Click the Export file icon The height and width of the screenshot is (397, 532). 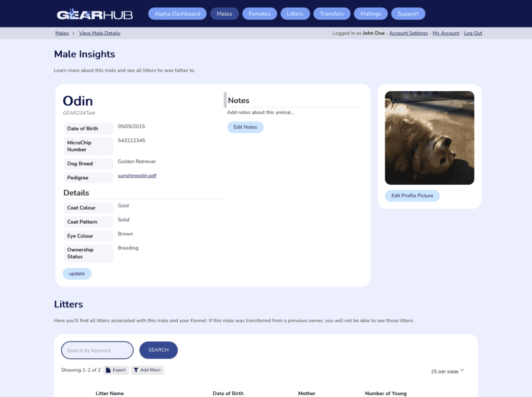pos(108,370)
